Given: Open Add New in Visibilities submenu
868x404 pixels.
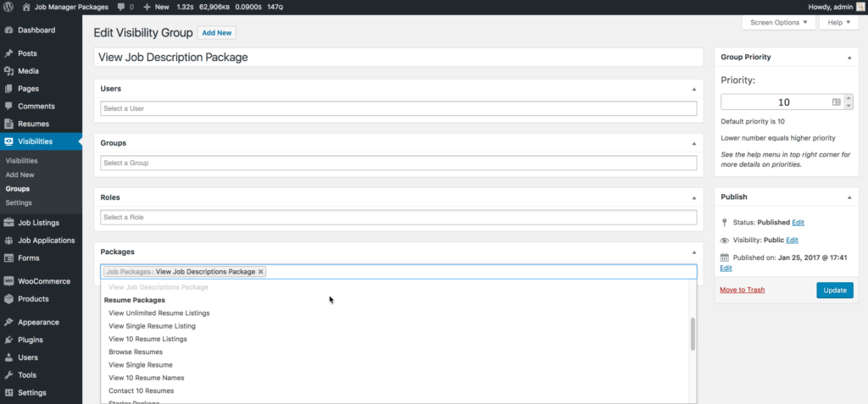Looking at the screenshot, I should pyautogui.click(x=20, y=174).
